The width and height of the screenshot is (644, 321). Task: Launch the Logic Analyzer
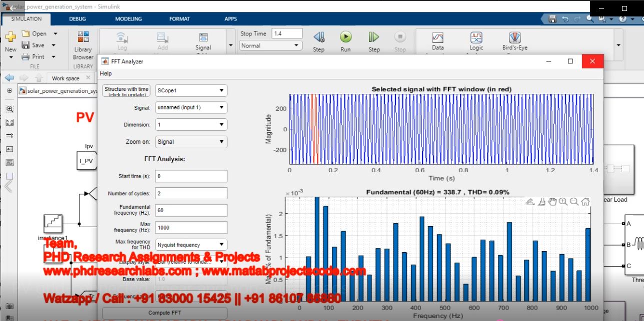476,38
